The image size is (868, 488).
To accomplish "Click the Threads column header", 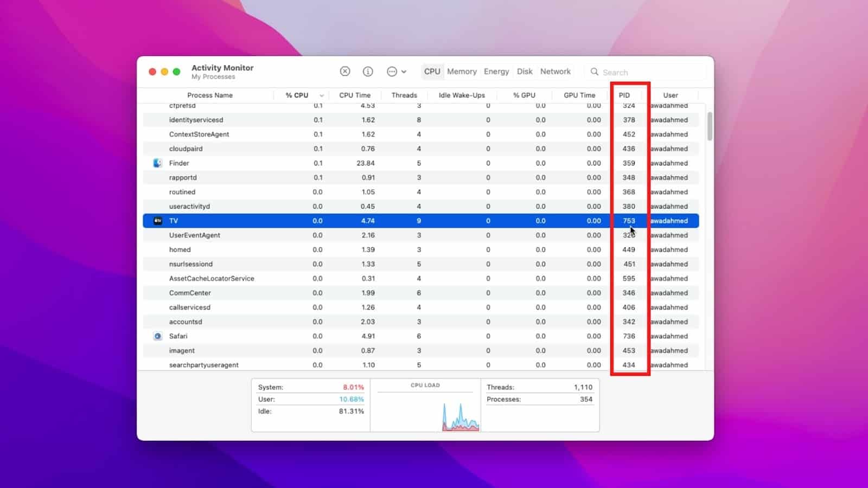I will (404, 95).
